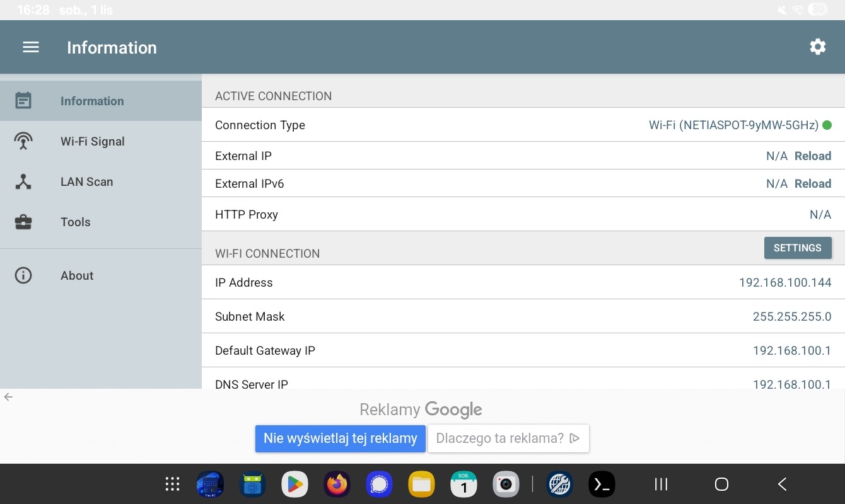
Task: Open settings via the gear icon
Action: tap(817, 47)
